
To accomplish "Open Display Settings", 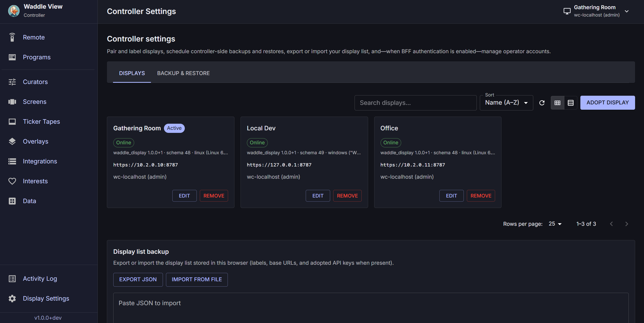I will (x=46, y=298).
